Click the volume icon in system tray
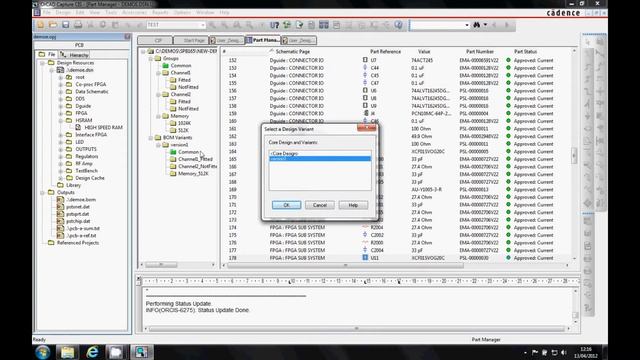Screen dimensions: 640x360 click(564, 352)
